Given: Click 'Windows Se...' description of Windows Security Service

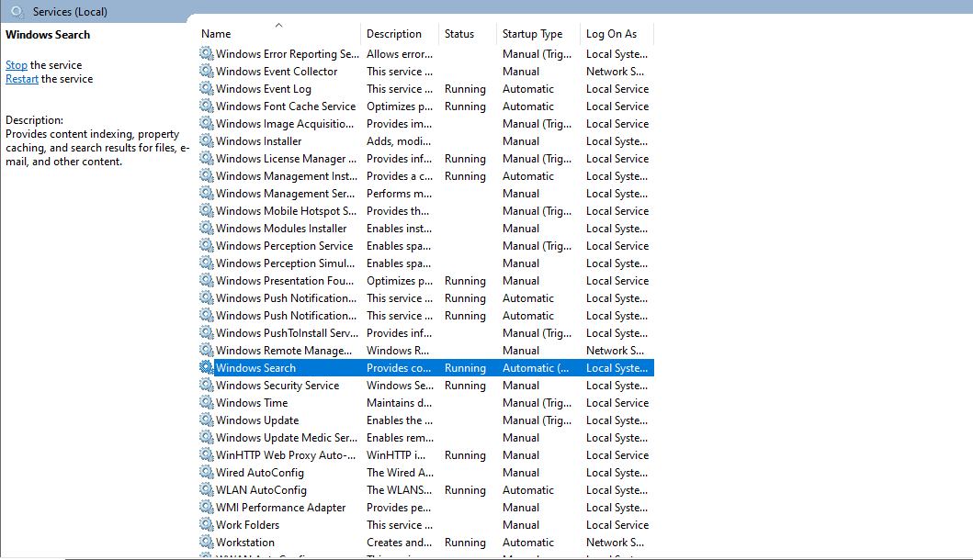Looking at the screenshot, I should pos(400,386).
